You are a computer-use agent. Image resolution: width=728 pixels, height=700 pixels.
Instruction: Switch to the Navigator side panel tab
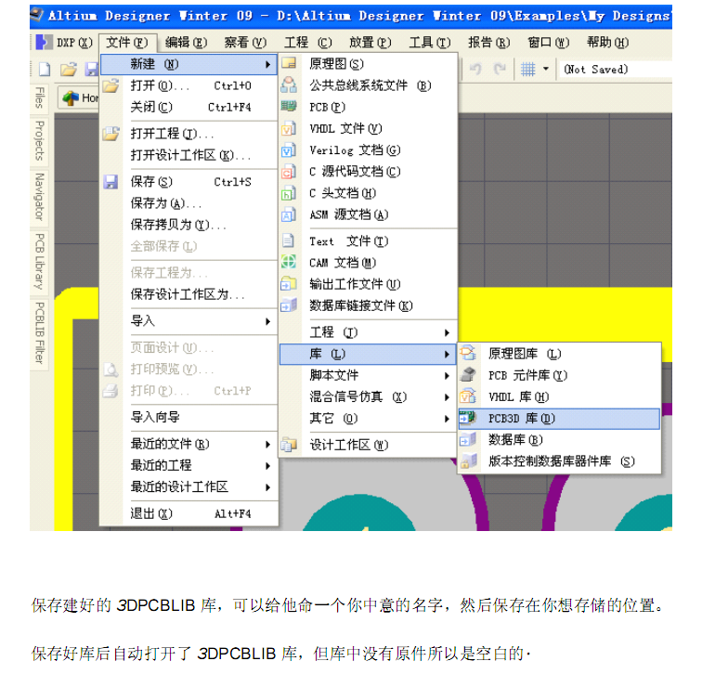pos(39,197)
